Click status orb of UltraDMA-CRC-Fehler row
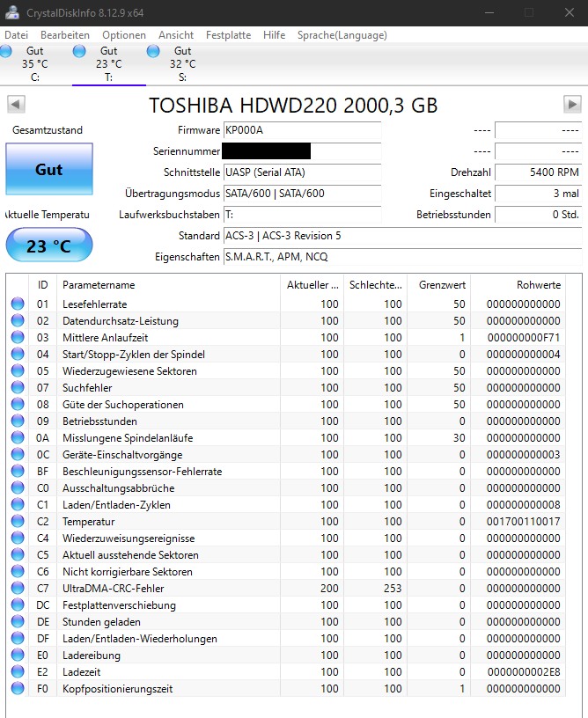The height and width of the screenshot is (718, 588). coord(18,588)
